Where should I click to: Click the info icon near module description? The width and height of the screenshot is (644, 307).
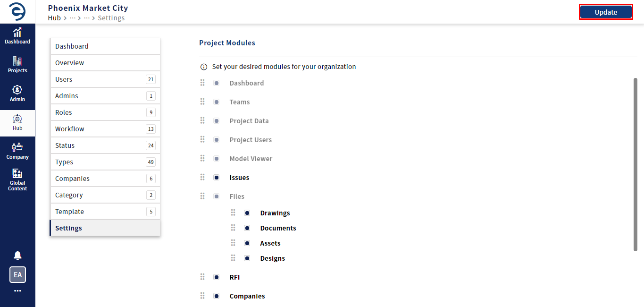(x=204, y=67)
